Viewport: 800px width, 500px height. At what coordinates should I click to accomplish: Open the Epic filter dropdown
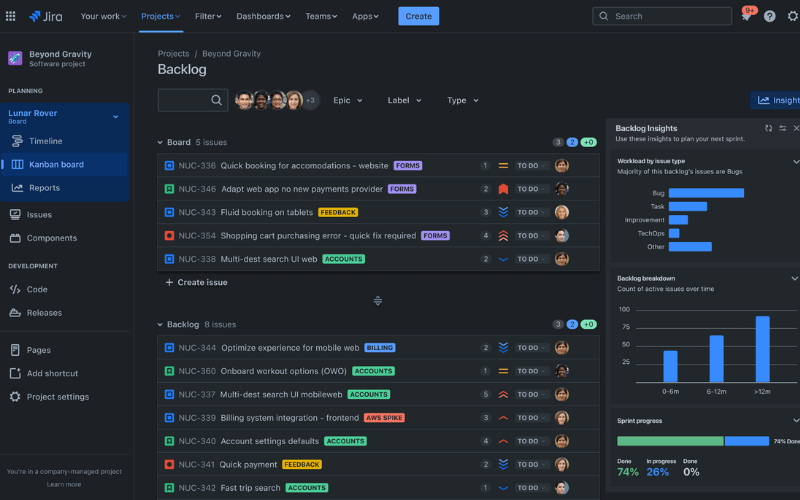348,100
